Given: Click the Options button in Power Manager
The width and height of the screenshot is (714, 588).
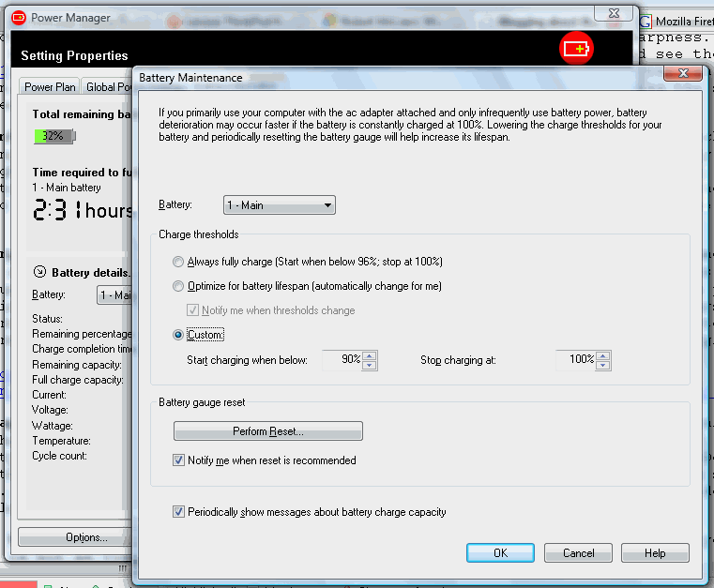Looking at the screenshot, I should click(x=75, y=537).
